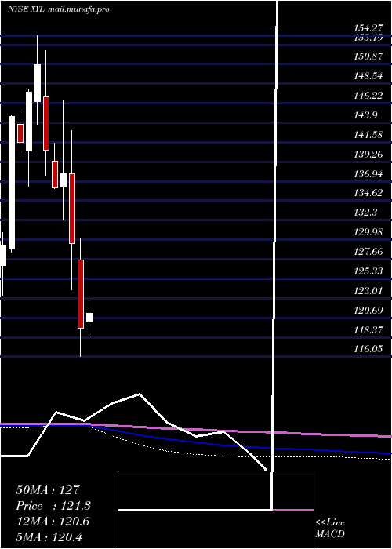Screen dimensions: 392x549
Task: Select the 118.37 price level label
Action: 368,330
